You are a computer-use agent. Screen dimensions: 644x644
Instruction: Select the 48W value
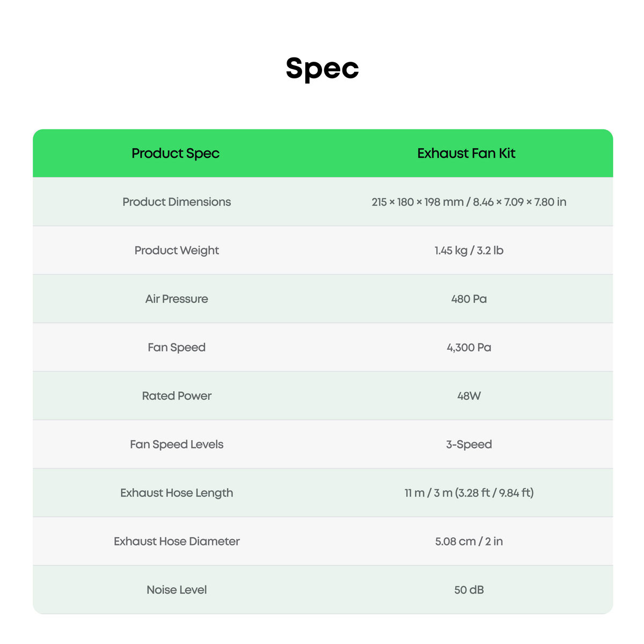[469, 396]
